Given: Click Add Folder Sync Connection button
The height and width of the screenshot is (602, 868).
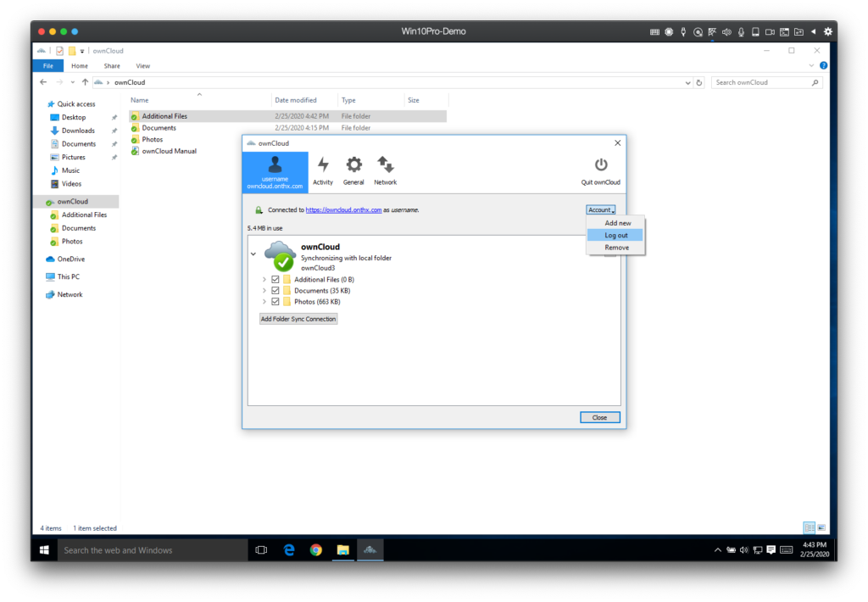Looking at the screenshot, I should pyautogui.click(x=298, y=319).
